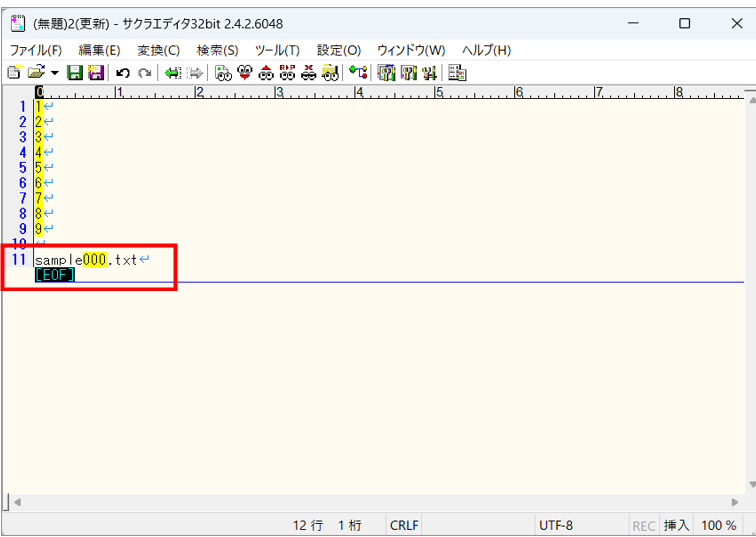Screen dimensions: 756x537
Task: Open the 設定(O) menu
Action: pos(338,50)
